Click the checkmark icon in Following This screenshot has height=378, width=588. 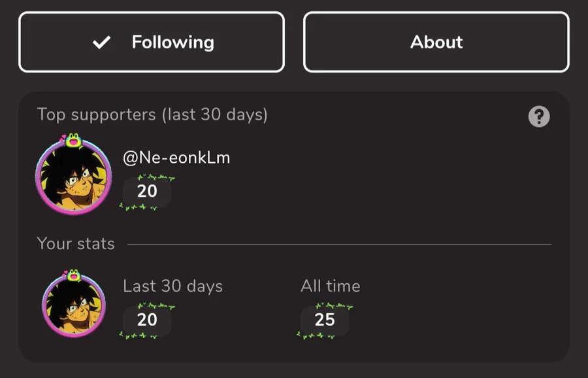[x=101, y=43]
